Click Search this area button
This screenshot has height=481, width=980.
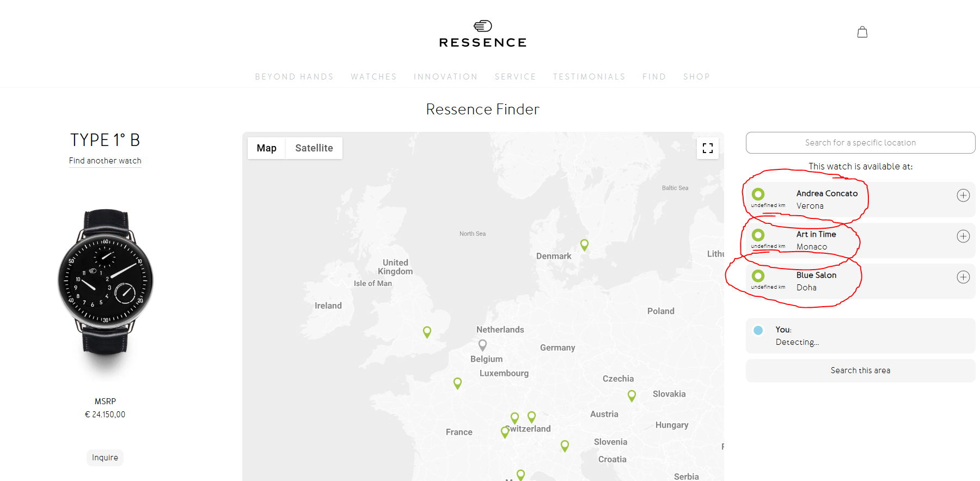click(x=861, y=370)
